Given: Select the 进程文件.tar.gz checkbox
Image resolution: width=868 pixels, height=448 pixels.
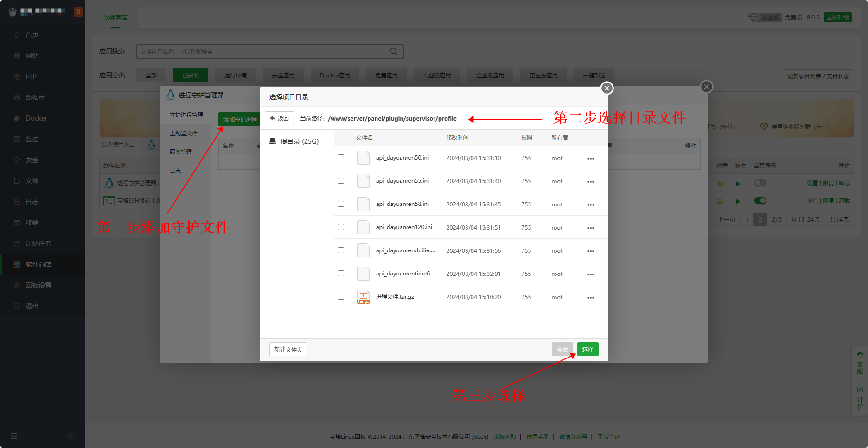Looking at the screenshot, I should [341, 297].
